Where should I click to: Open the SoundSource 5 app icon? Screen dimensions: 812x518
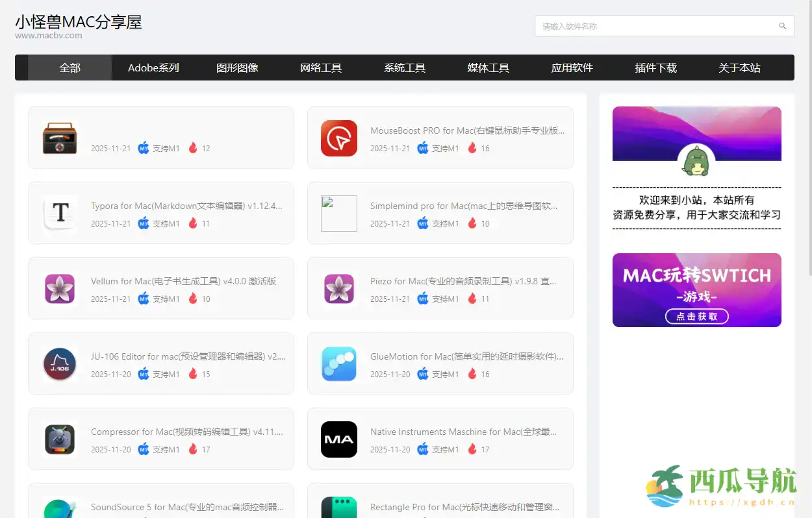coord(59,506)
